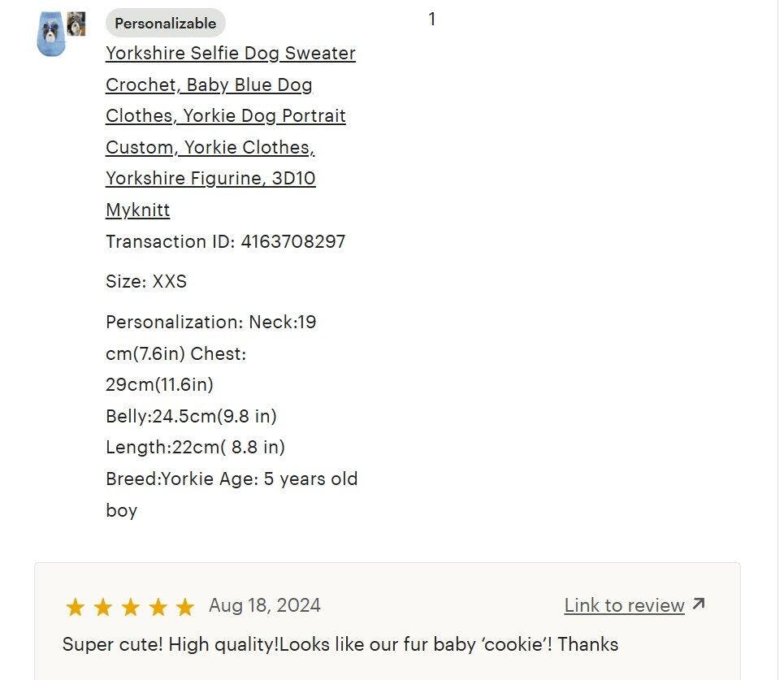The width and height of the screenshot is (784, 680).
Task: Open the Link to review link
Action: point(624,605)
